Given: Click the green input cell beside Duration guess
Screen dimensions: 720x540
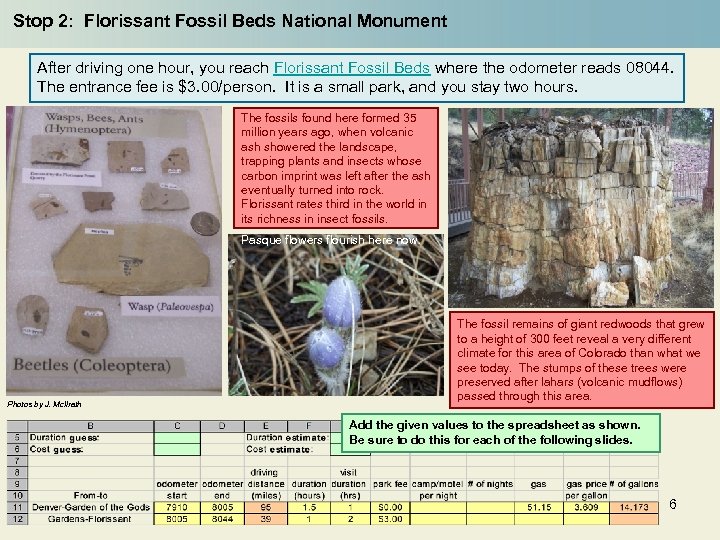Looking at the screenshot, I should tap(177, 438).
